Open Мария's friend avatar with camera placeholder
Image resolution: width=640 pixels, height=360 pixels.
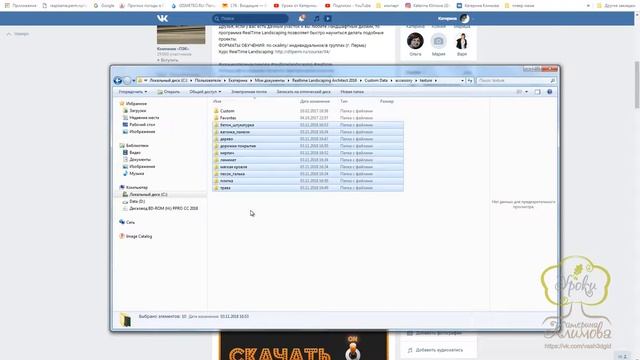438,41
